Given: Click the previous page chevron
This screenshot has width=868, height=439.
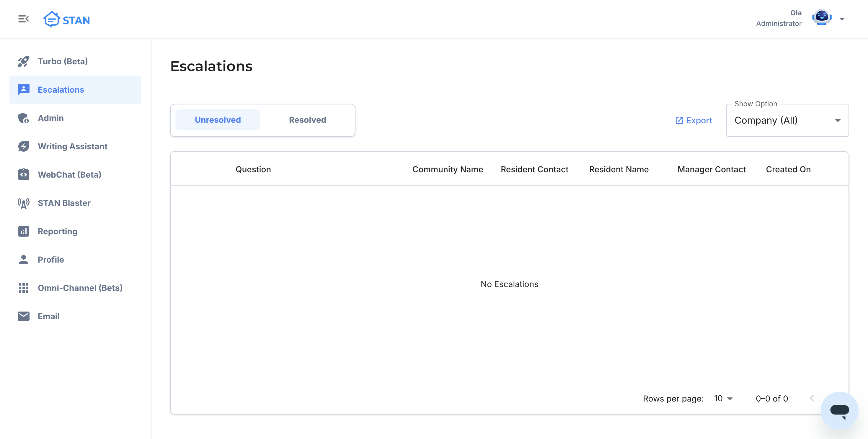Looking at the screenshot, I should tap(812, 399).
